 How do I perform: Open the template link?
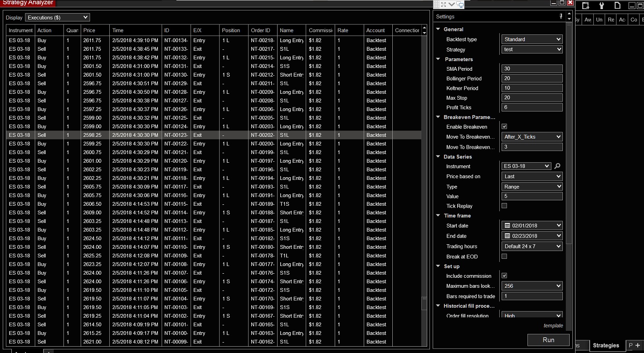[x=553, y=325]
